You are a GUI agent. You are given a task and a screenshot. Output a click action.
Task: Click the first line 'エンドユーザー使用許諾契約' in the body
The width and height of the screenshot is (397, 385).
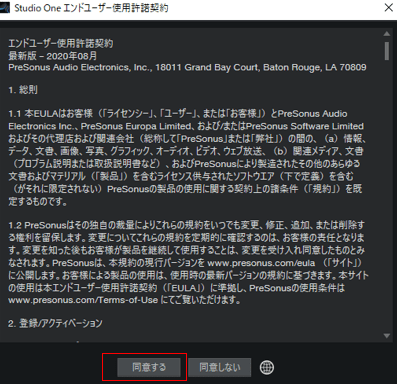coord(61,43)
